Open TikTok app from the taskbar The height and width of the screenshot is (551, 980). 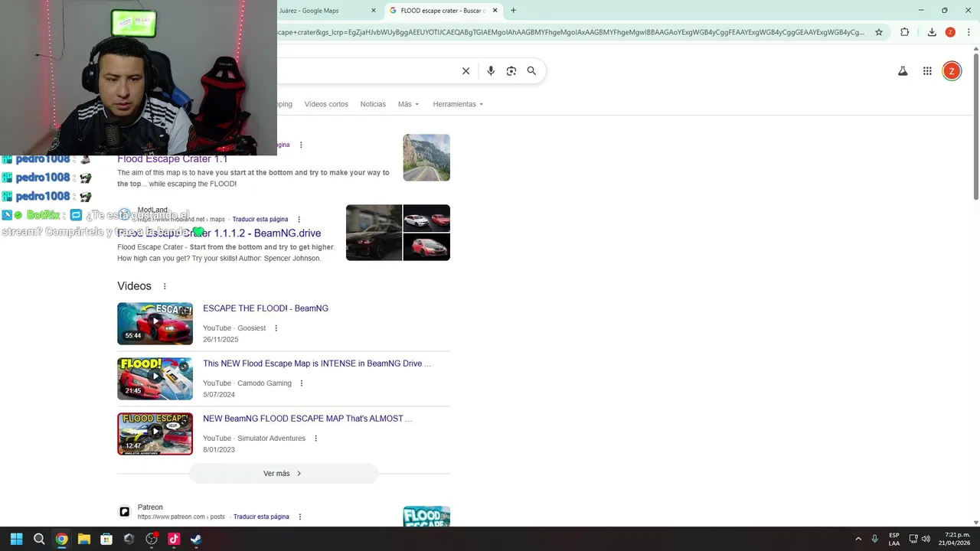pos(174,539)
